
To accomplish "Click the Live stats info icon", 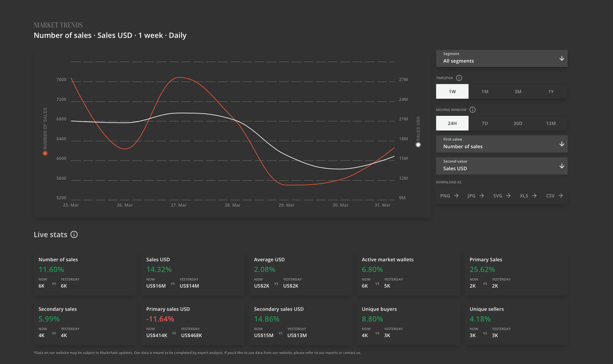I will coord(74,234).
